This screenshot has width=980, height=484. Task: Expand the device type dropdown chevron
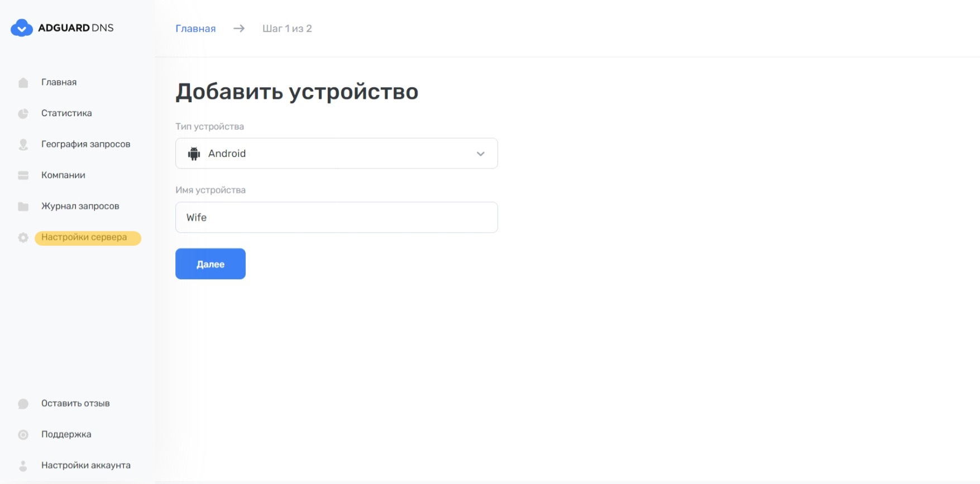coord(480,154)
